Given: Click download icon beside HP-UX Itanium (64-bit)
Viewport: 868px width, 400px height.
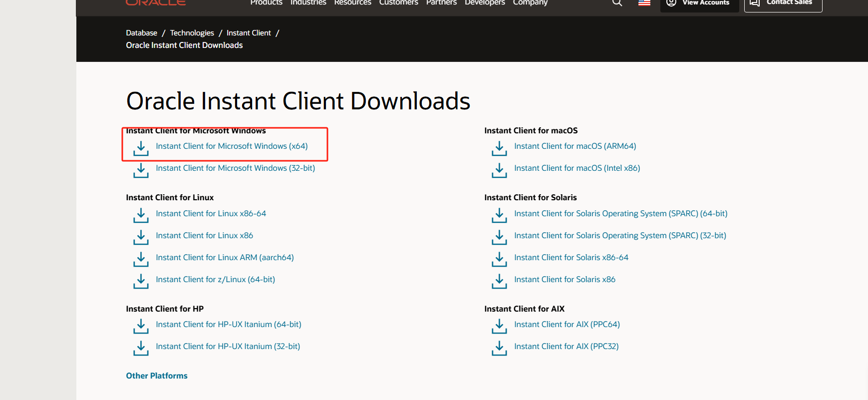Looking at the screenshot, I should coord(141,327).
